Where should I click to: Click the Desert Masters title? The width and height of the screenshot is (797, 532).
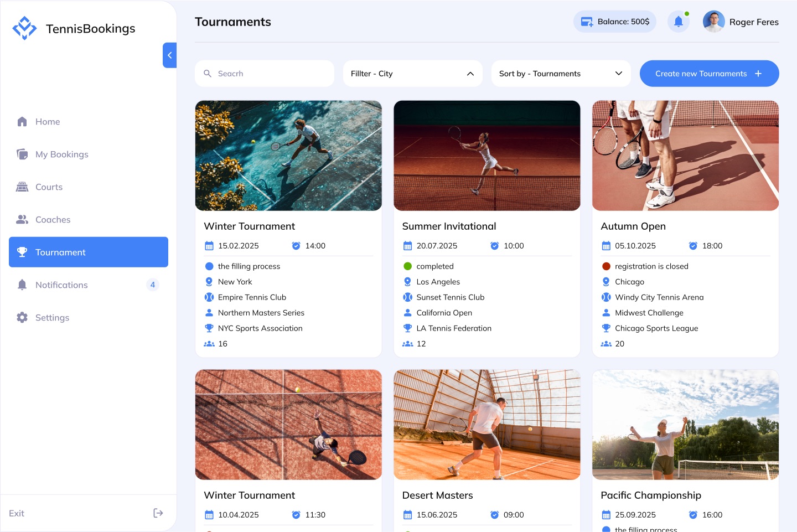(x=437, y=495)
